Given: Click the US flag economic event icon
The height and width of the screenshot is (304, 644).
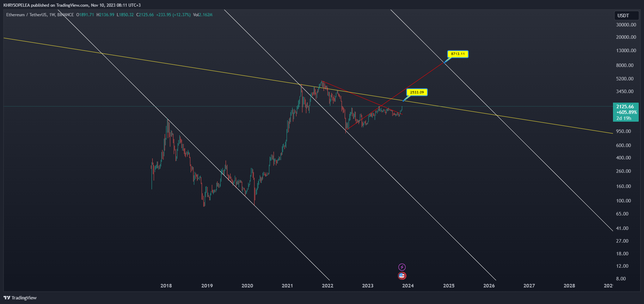Looking at the screenshot, I should 402,276.
